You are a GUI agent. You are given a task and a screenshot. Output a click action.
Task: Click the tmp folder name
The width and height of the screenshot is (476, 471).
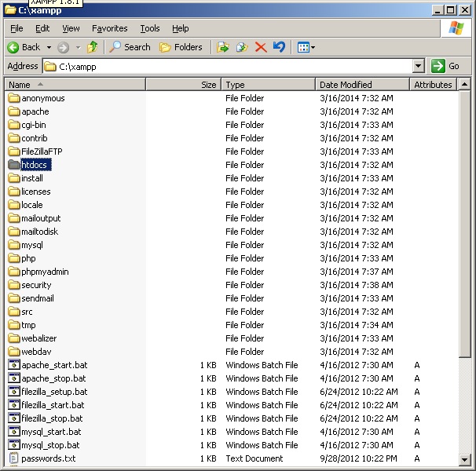point(28,325)
